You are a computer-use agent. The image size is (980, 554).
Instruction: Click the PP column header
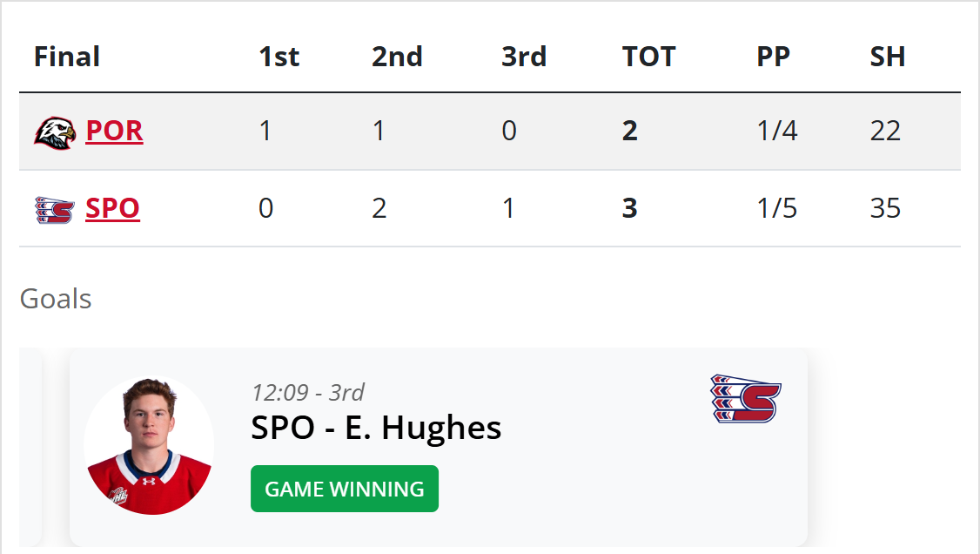[x=773, y=57]
